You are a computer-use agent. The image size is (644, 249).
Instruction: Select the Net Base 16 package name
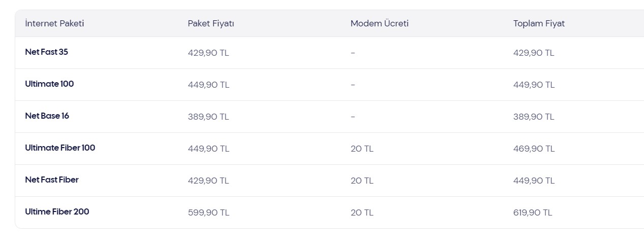(x=47, y=116)
